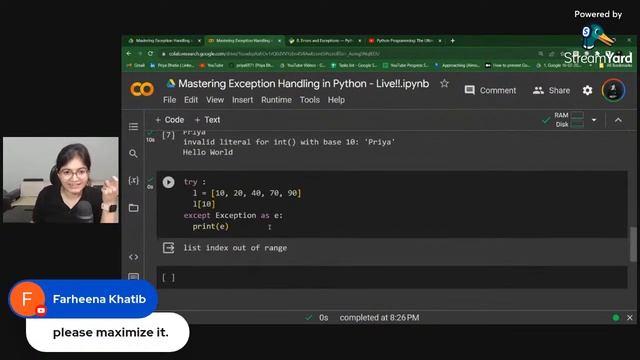Open the View menu
Image resolution: width=640 pixels, height=360 pixels.
215,100
